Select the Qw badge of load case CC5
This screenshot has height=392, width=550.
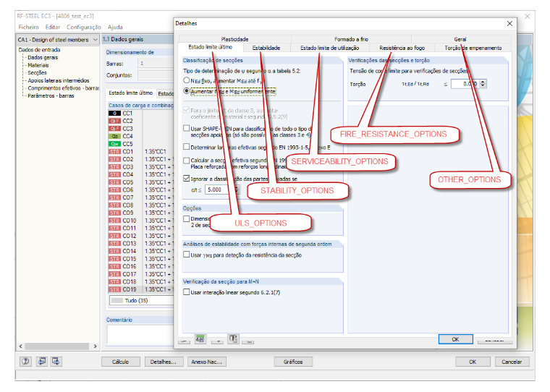pyautogui.click(x=114, y=144)
